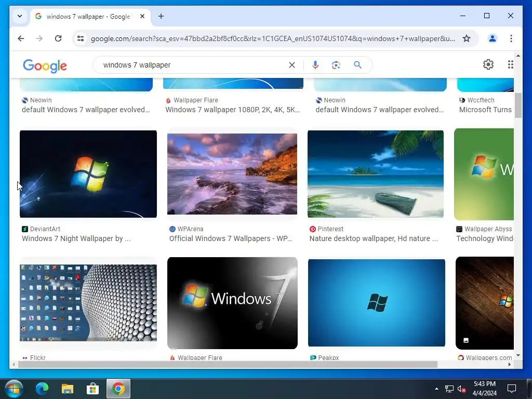The image size is (532, 399).
Task: Click the horizontal scrollbar thumb
Action: 228,365
